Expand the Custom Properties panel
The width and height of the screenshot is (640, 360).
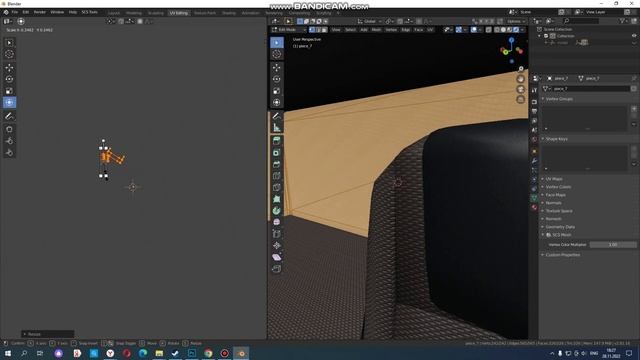tap(562, 255)
